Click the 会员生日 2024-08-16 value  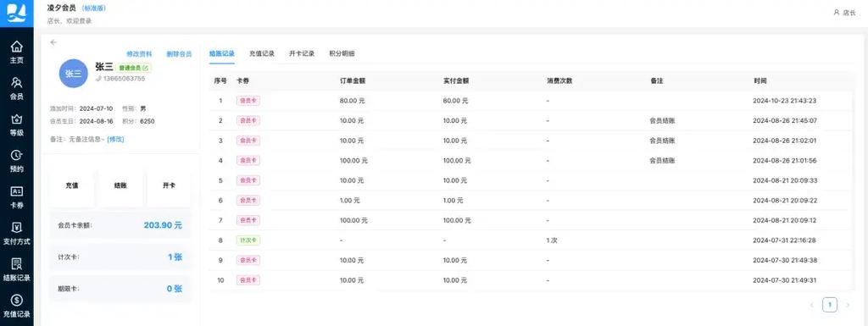pyautogui.click(x=97, y=120)
